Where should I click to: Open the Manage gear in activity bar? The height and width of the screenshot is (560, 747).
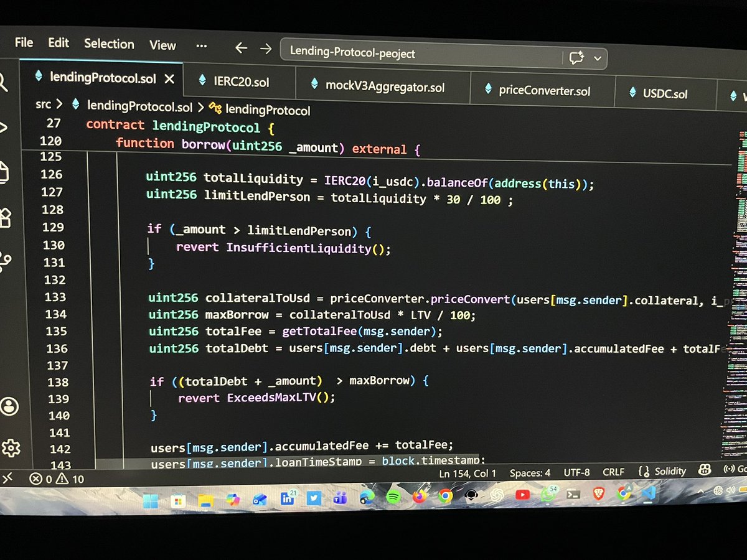pyautogui.click(x=11, y=448)
